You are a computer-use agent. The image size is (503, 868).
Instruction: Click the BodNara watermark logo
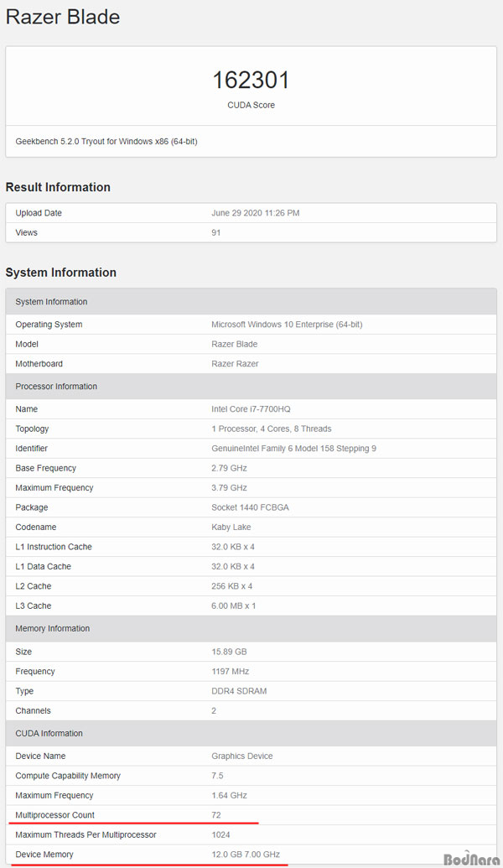point(471,857)
